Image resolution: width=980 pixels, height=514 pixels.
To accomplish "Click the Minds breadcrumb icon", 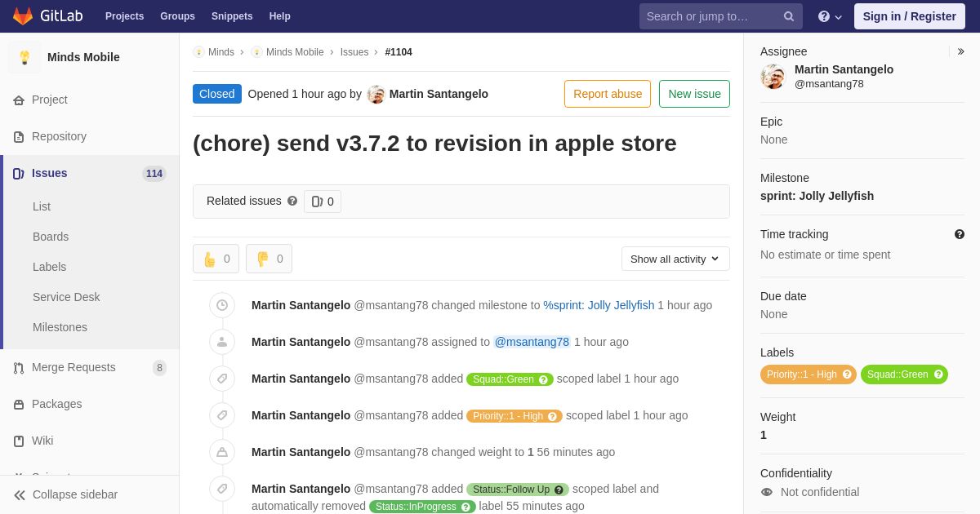I will coord(198,52).
